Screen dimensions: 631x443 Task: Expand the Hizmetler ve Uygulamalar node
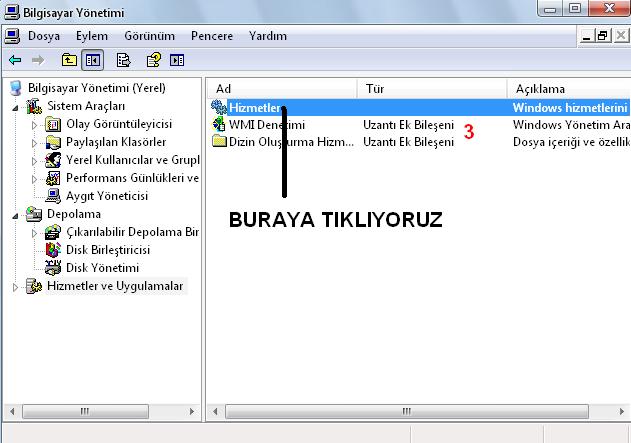15,287
